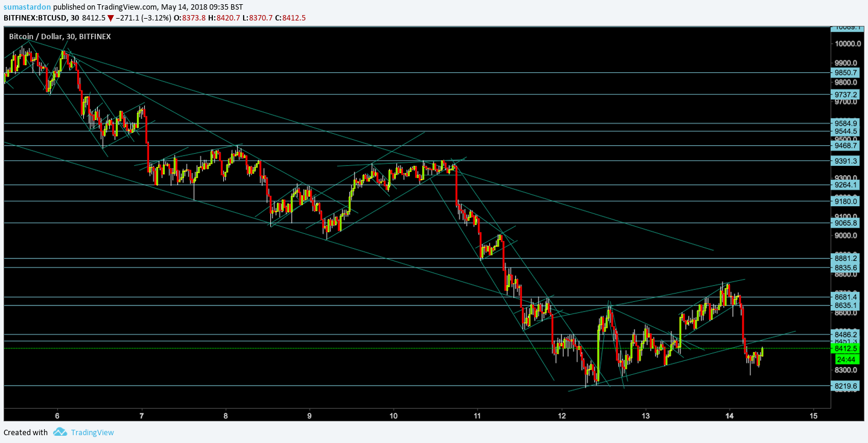Select the 9584.9 price level label
The width and height of the screenshot is (868, 443).
click(844, 124)
